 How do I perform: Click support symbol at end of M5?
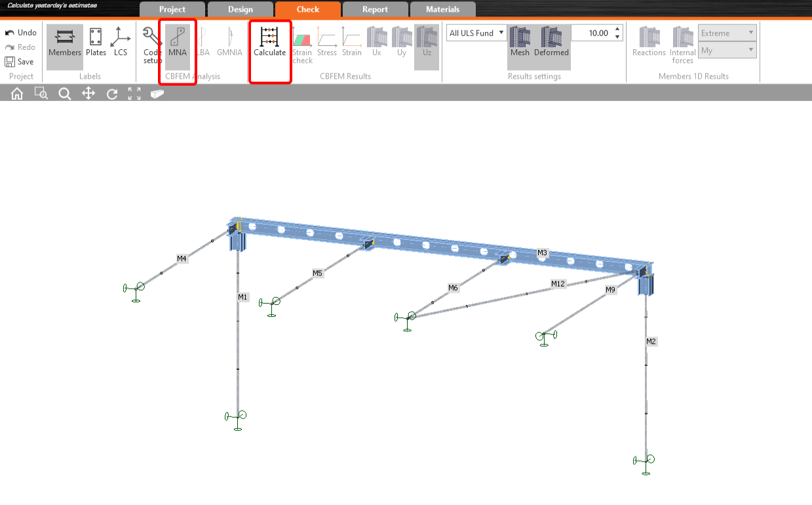click(x=270, y=306)
